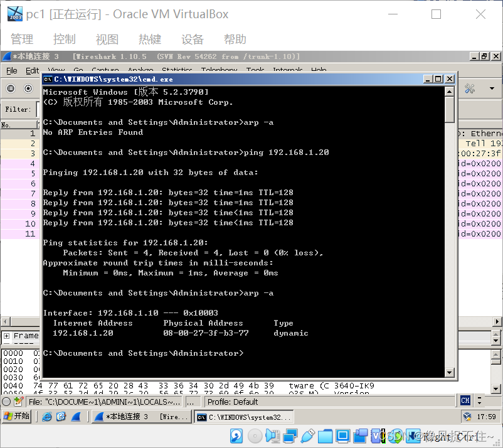
Task: Switch to Wireshark 本地连接 3 taskbar button
Action: (142, 417)
